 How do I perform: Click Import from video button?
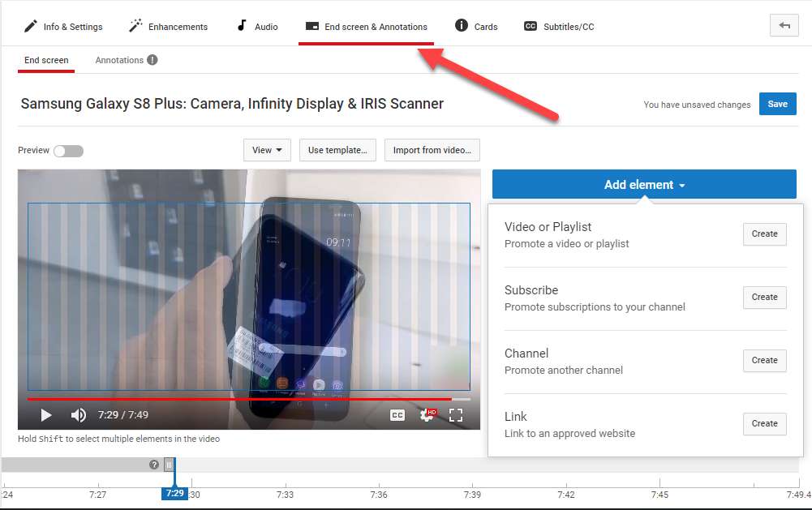pyautogui.click(x=432, y=150)
